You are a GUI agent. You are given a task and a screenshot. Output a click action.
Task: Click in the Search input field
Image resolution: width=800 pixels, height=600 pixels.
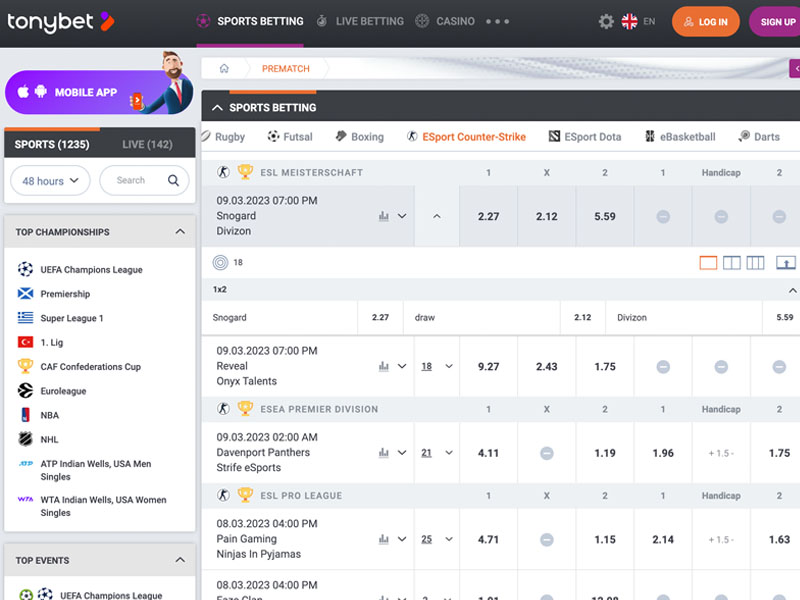pyautogui.click(x=144, y=180)
